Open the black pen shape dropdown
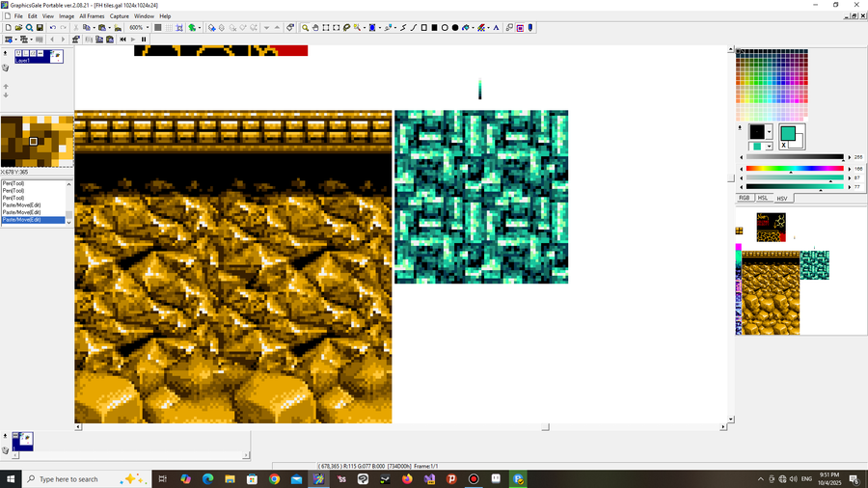The height and width of the screenshot is (488, 868). (769, 132)
